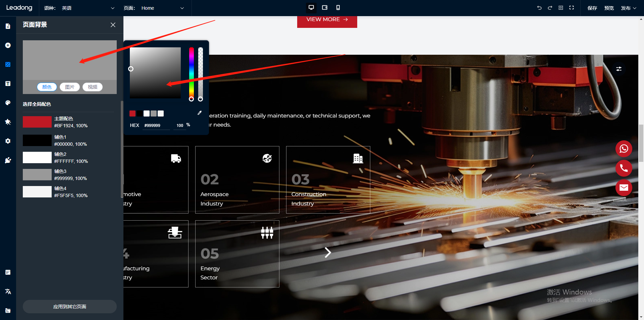The width and height of the screenshot is (644, 320).
Task: Toggle fullscreen mode icon in toolbar
Action: pos(572,8)
